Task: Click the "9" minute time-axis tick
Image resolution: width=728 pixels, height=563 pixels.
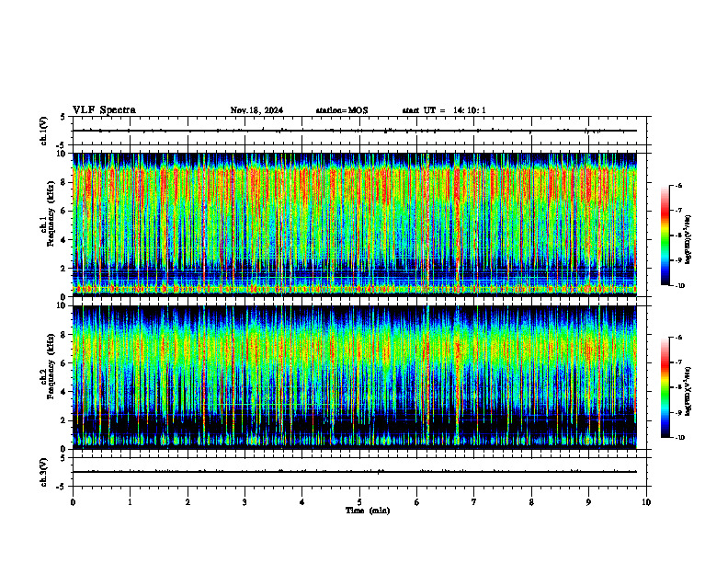Action: [588, 502]
